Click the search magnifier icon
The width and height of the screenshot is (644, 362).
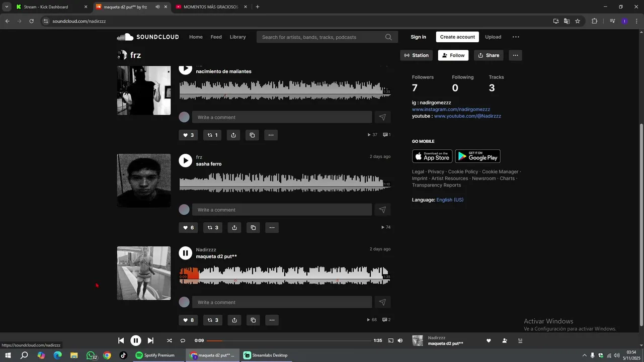click(388, 37)
